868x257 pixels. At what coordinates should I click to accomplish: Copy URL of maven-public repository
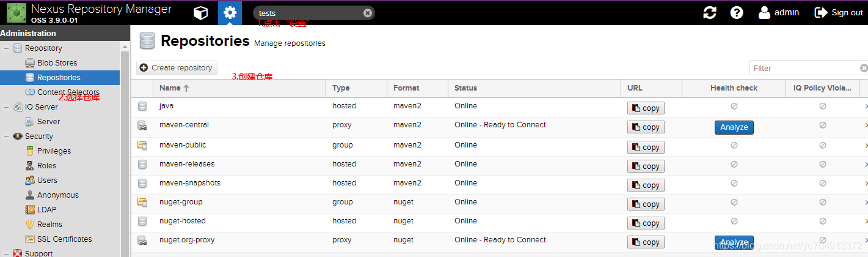tap(646, 147)
